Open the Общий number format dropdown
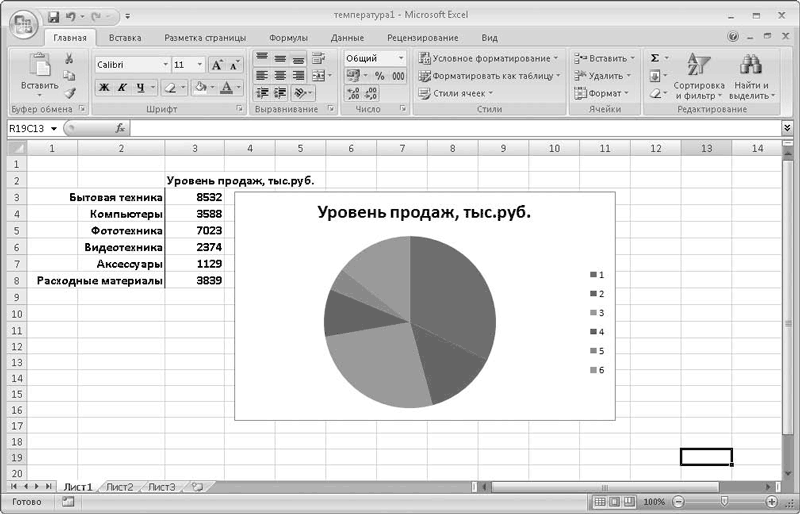This screenshot has width=800, height=514. click(401, 58)
